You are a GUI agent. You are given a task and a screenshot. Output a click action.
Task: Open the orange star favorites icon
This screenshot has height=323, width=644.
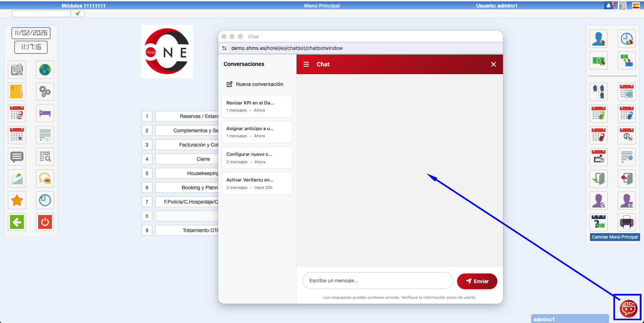pos(17,200)
